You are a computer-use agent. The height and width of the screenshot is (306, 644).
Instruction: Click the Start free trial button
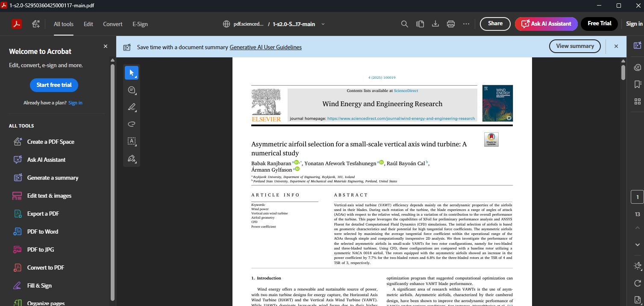coord(54,85)
